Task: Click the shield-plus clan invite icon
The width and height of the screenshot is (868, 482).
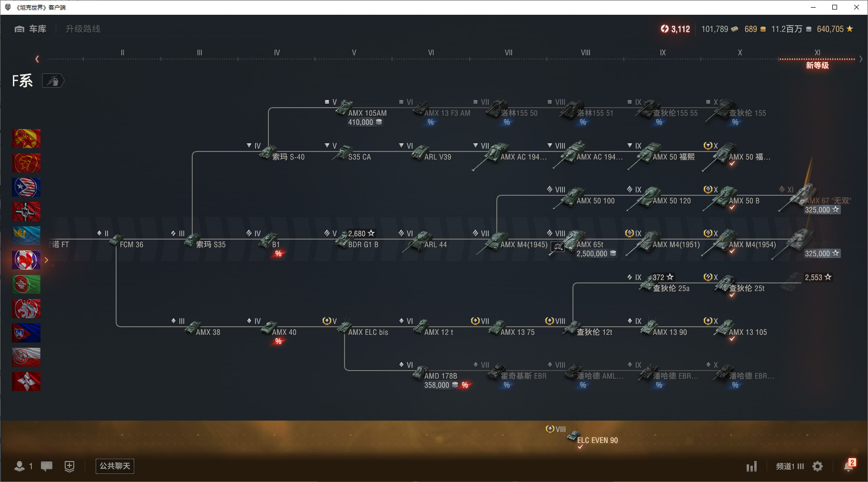Action: pos(69,466)
